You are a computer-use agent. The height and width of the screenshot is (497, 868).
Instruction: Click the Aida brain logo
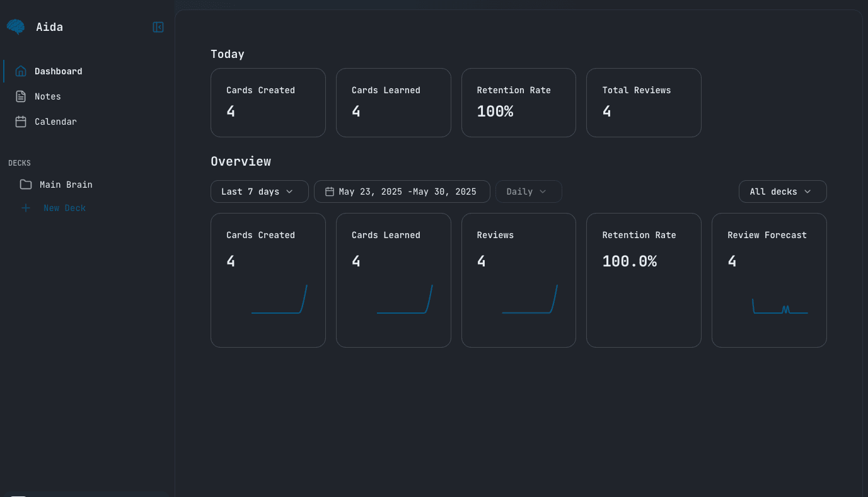17,26
